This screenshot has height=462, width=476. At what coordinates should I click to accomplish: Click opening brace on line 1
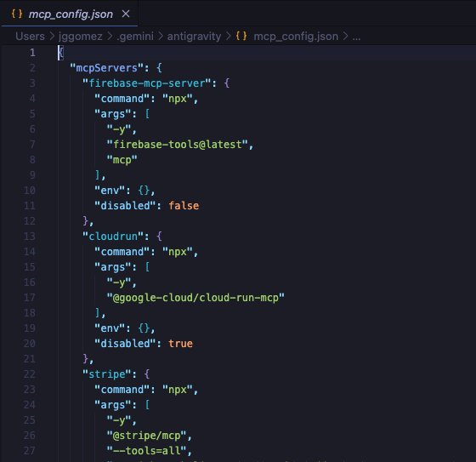(60, 53)
